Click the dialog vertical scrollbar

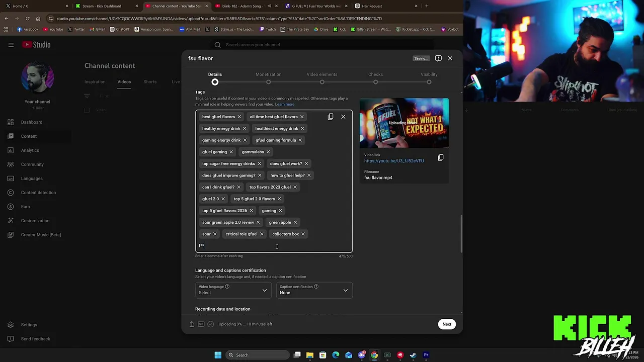tap(461, 235)
